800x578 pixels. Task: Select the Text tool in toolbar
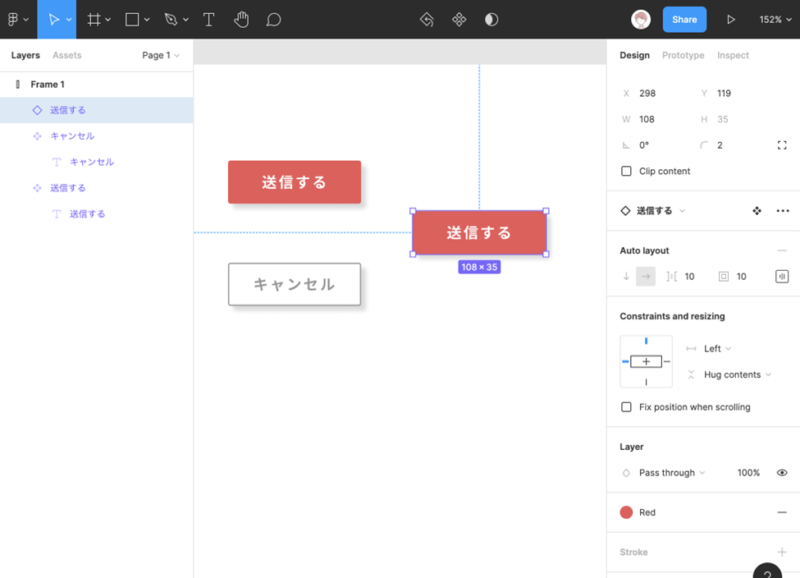[208, 19]
